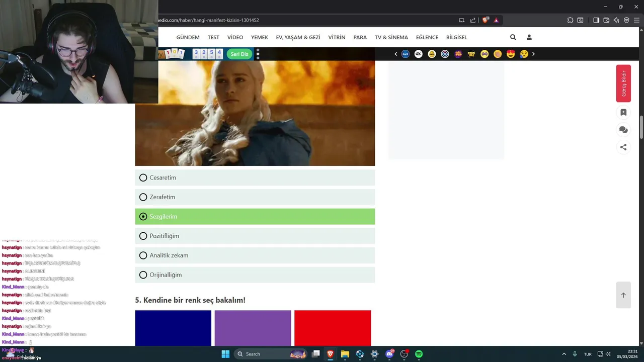644x362 pixels.
Task: Click the 'Seri Diz' green ad button
Action: [239, 54]
